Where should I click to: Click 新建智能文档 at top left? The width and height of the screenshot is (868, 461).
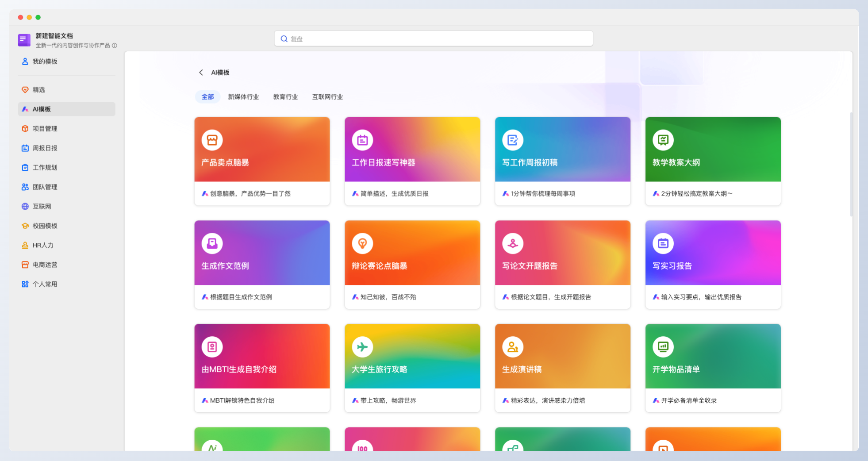[x=54, y=36]
